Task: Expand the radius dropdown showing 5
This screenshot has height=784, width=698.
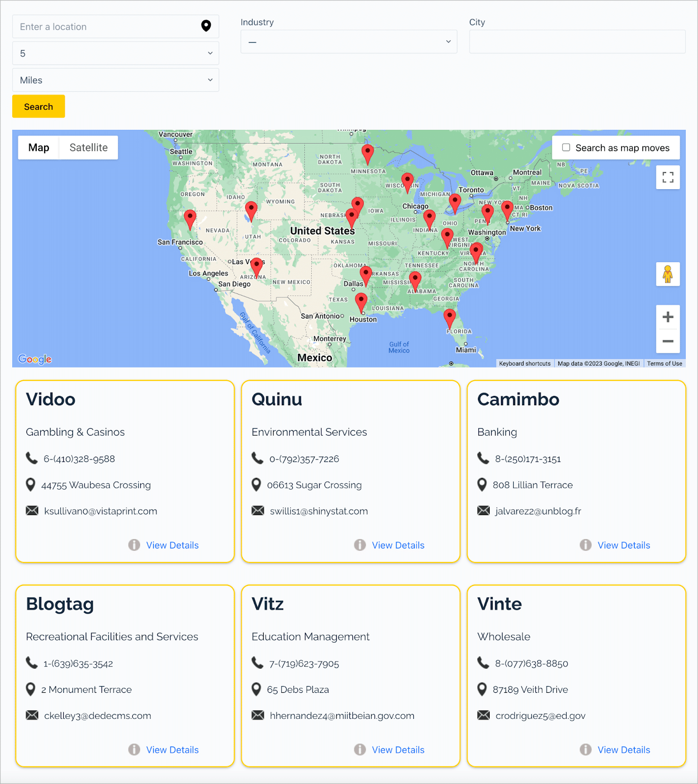Action: 116,53
